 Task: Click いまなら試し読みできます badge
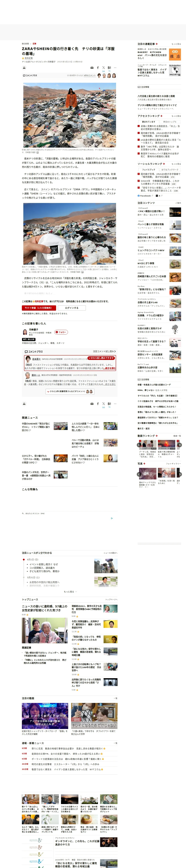pos(101,358)
